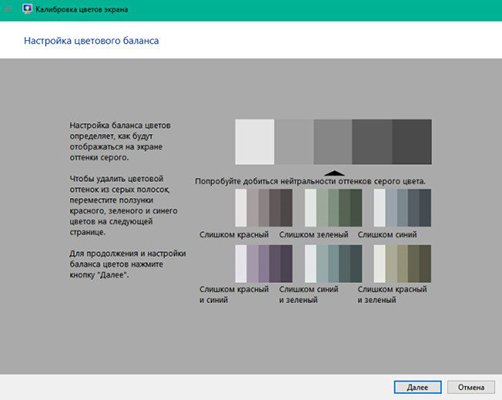Click the 'Слишком красный' label text

[234, 235]
